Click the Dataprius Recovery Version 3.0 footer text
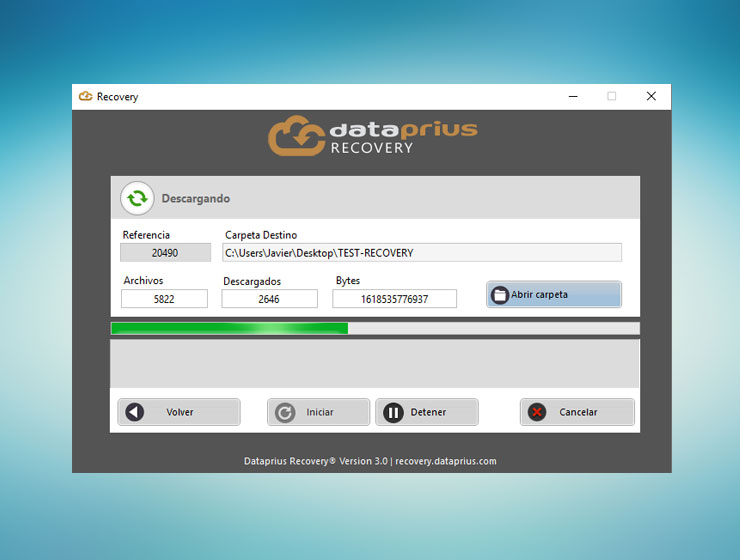The width and height of the screenshot is (740, 560). (x=370, y=461)
